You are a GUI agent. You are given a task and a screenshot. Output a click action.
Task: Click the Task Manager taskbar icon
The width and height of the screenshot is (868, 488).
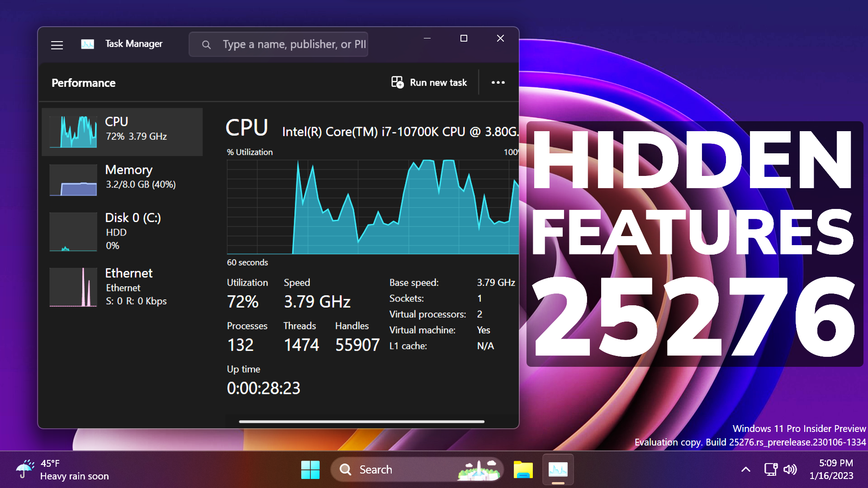pyautogui.click(x=558, y=469)
